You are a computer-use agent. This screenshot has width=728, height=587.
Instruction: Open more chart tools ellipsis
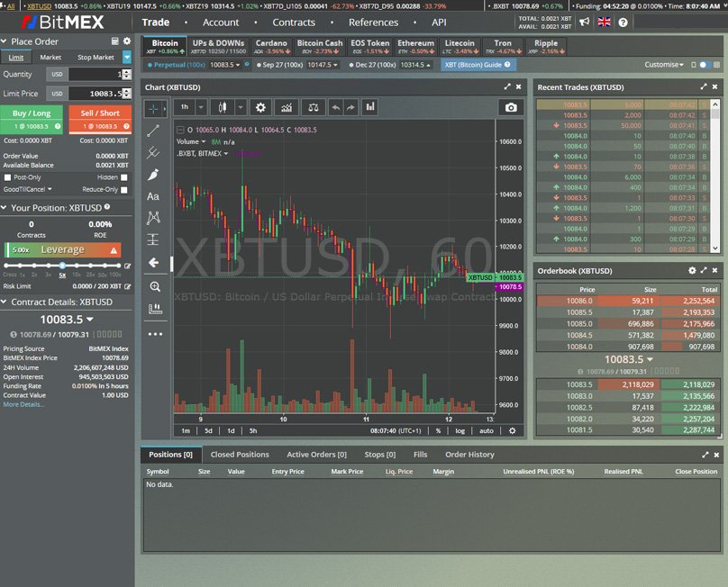155,334
